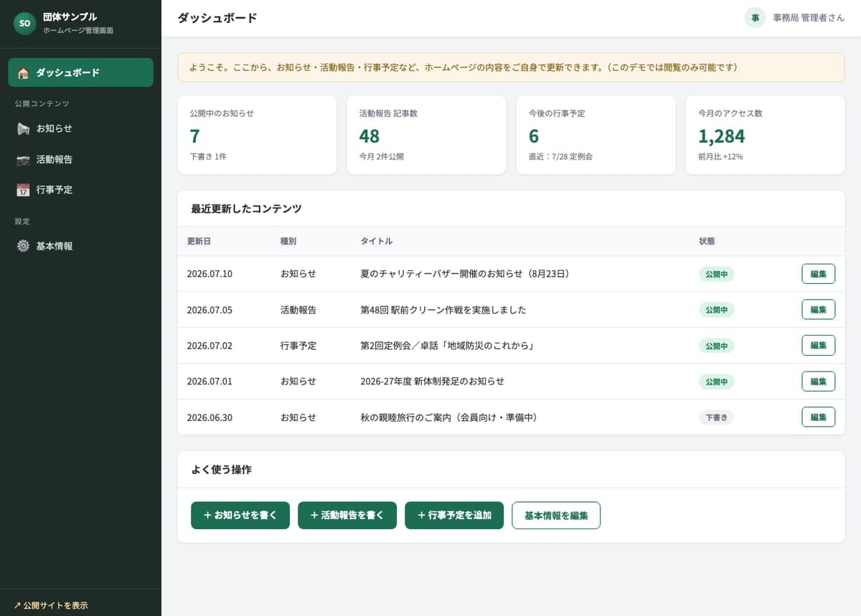
Task: Click the date 2026.06.30
Action: tap(210, 417)
